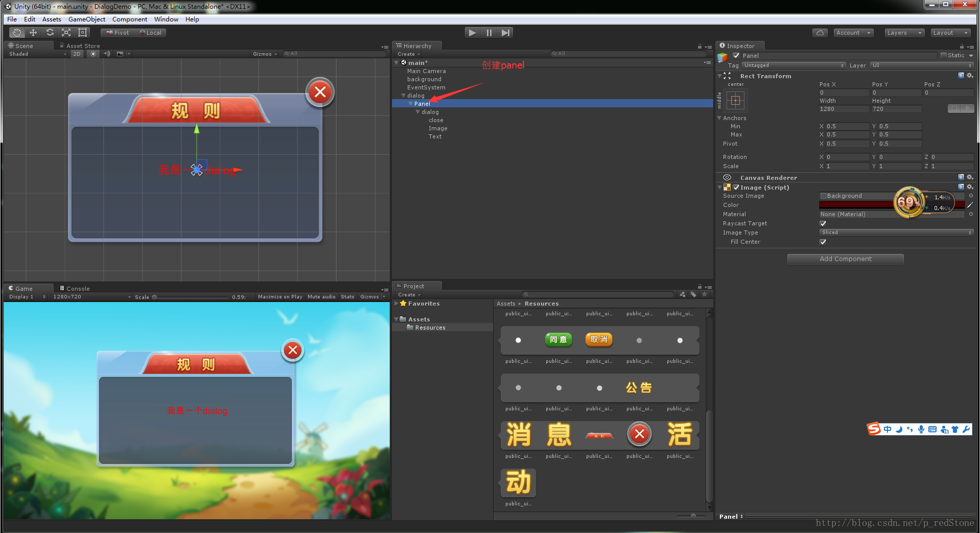
Task: Select the Hand tool in toolbar
Action: pos(17,33)
